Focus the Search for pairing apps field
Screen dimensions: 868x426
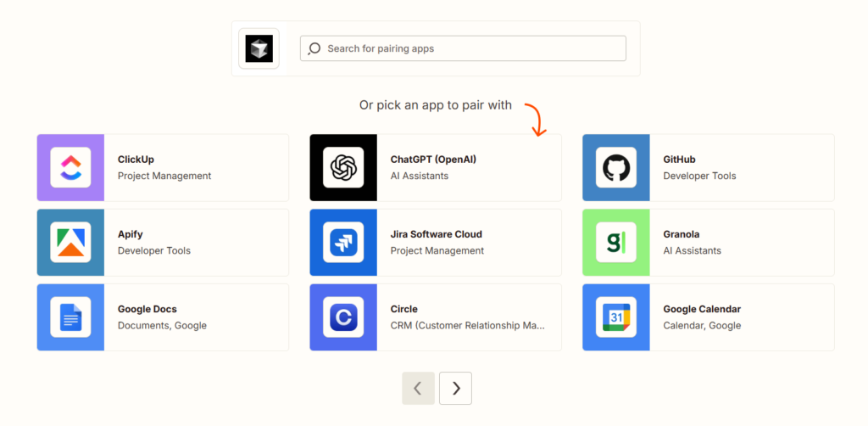click(463, 48)
